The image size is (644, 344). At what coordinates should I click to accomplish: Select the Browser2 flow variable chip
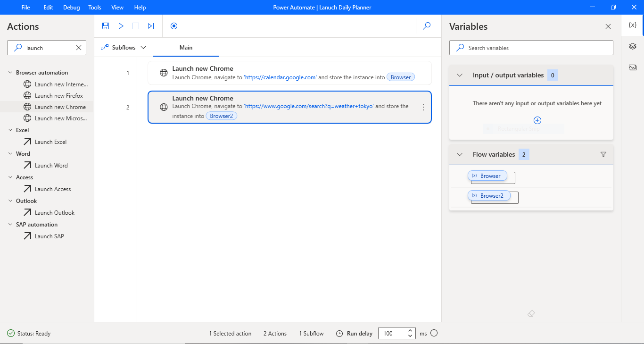coord(489,195)
